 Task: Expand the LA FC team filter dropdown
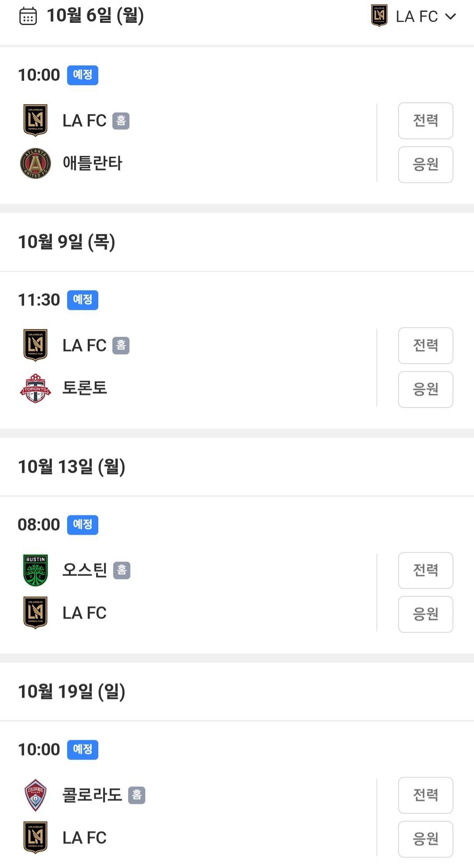[450, 16]
